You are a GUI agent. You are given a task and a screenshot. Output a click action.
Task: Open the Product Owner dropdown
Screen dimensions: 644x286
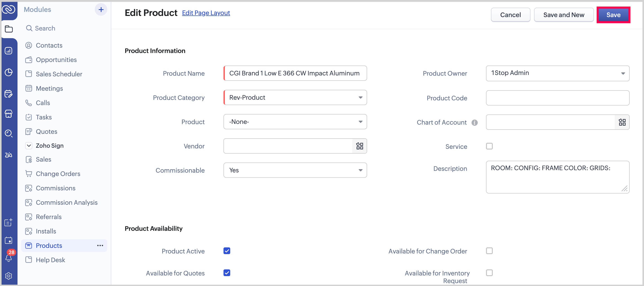click(557, 73)
